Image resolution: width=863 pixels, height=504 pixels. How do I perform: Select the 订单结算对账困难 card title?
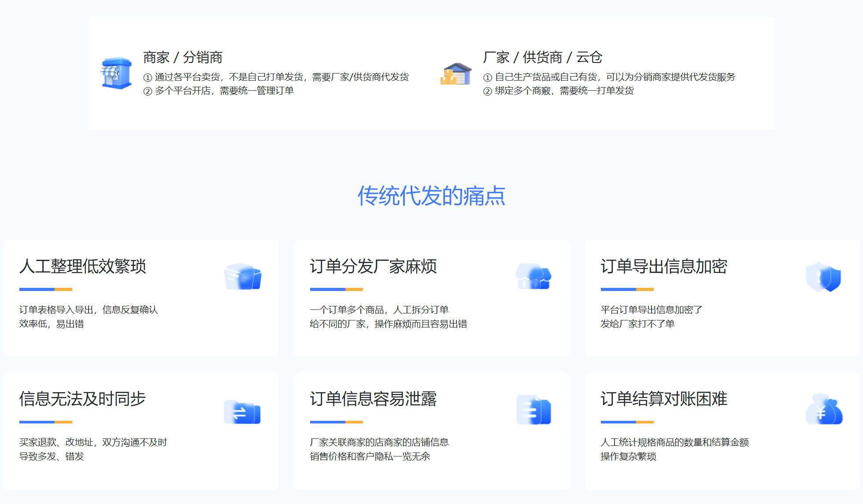point(664,399)
